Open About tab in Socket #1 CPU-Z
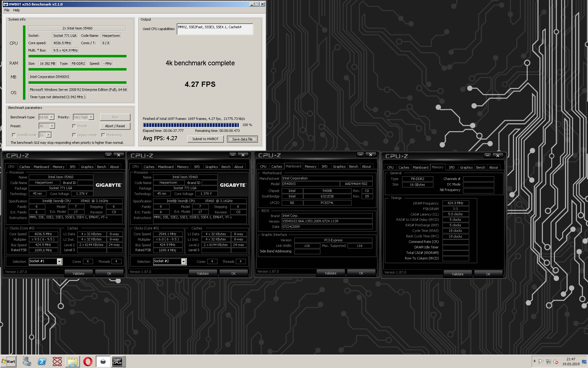This screenshot has width=588, height=368. point(115,167)
